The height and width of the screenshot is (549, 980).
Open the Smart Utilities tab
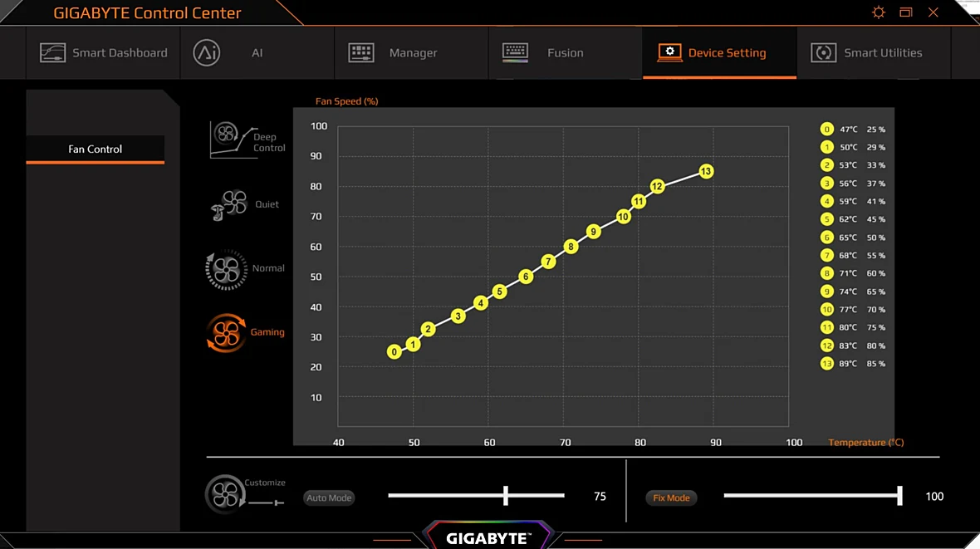874,52
